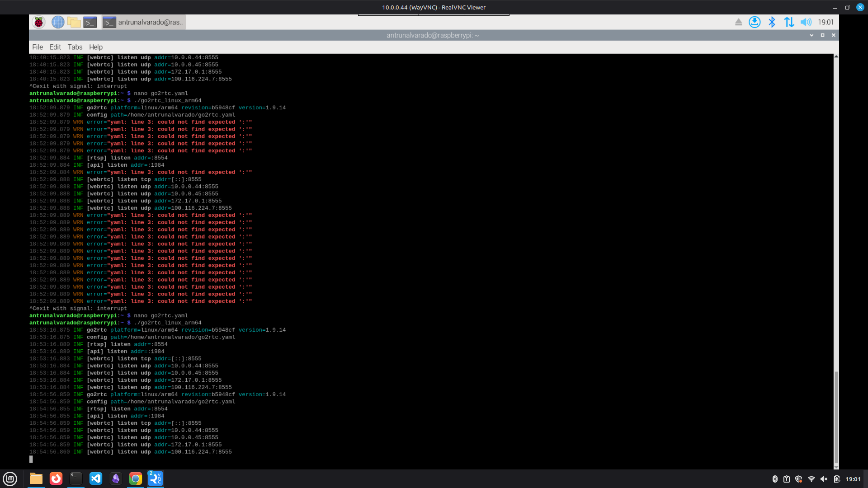Open the Pi panel Bluetooth menu
Screen dimensions: 868x488
click(772, 22)
